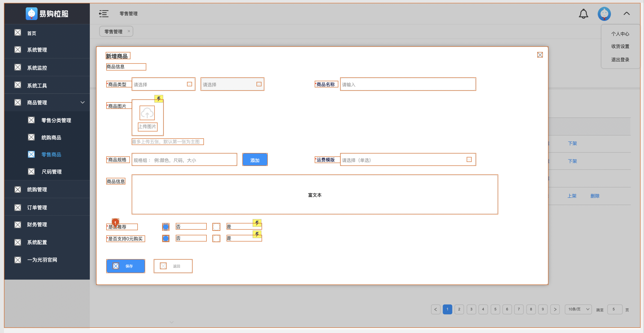Click the 保存 button
The width and height of the screenshot is (644, 333).
pos(126,266)
